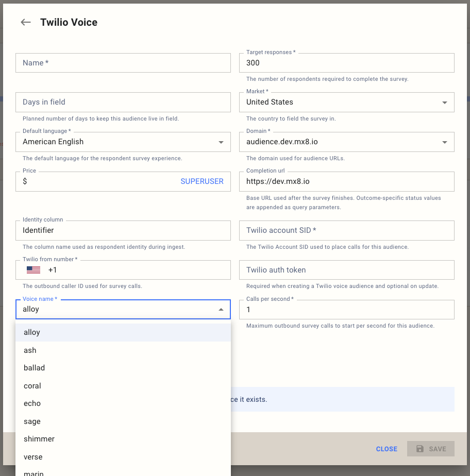
Task: Open the Market dropdown arrow
Action: click(x=445, y=102)
